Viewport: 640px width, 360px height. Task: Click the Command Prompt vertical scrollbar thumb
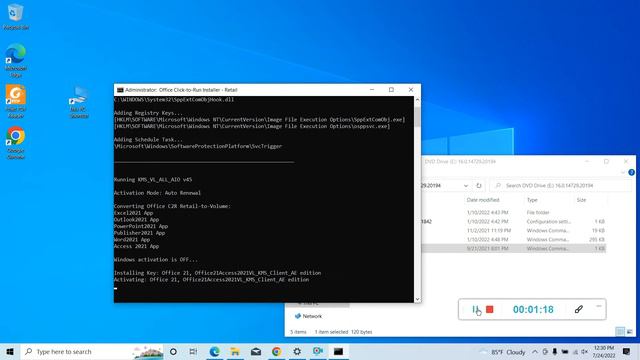click(x=417, y=116)
